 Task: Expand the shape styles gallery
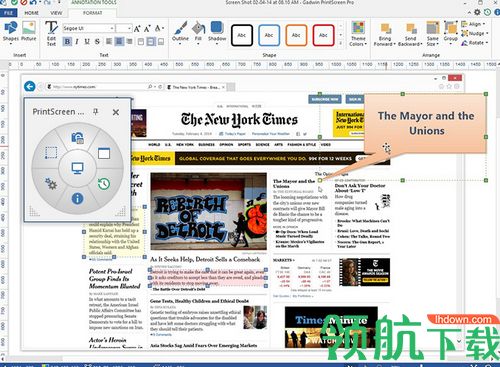341,43
